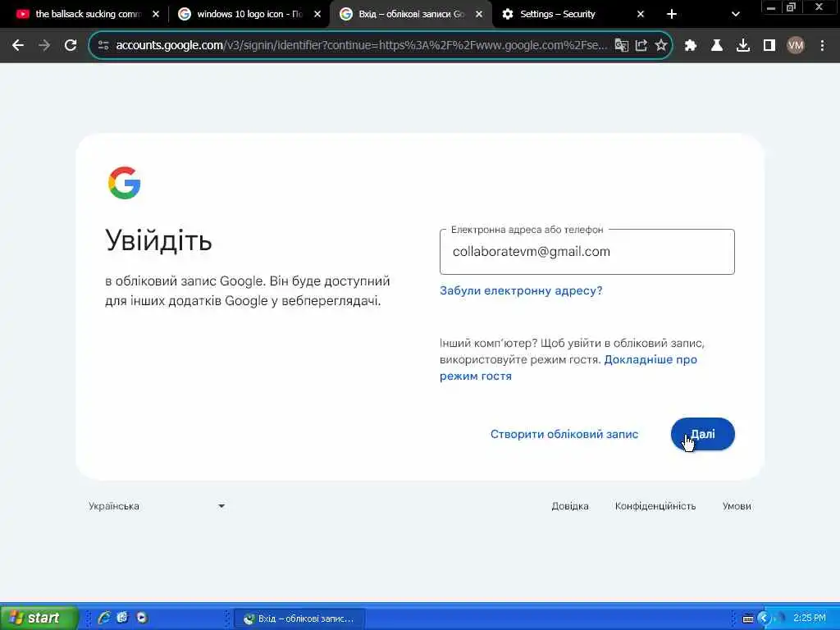Launch media player quick launch icon
Viewport: 840px width, 630px height.
[142, 619]
